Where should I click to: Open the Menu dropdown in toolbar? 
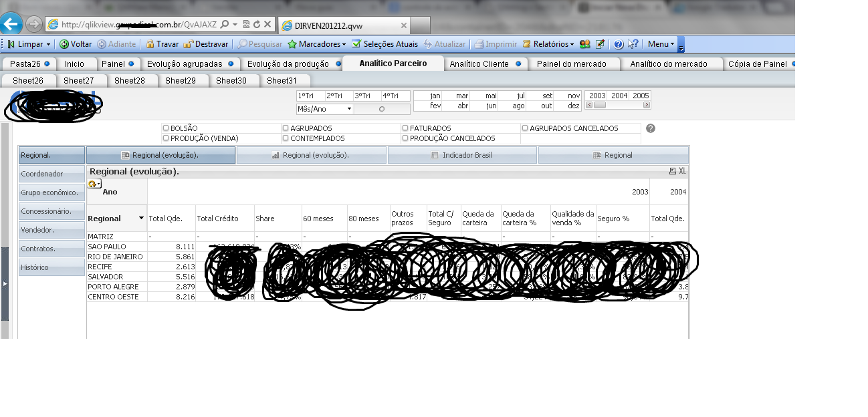point(661,44)
